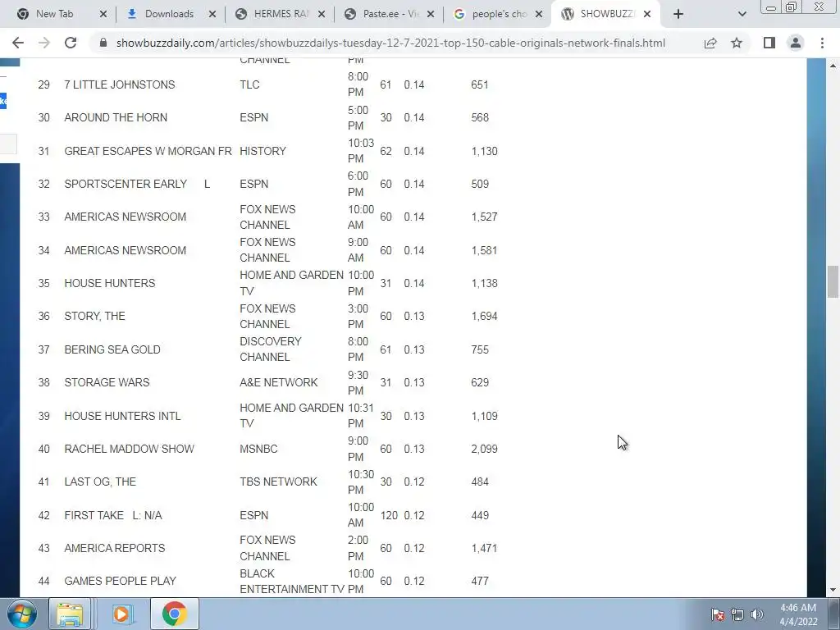Screen dimensions: 840x630
Task: Click 7 LITTLE JOHNSTONS row title
Action: 120,84
